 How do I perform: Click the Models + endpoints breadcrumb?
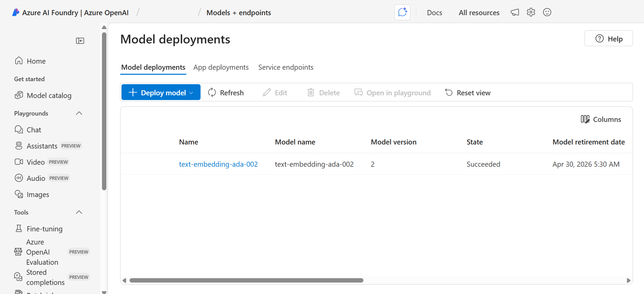(x=239, y=12)
